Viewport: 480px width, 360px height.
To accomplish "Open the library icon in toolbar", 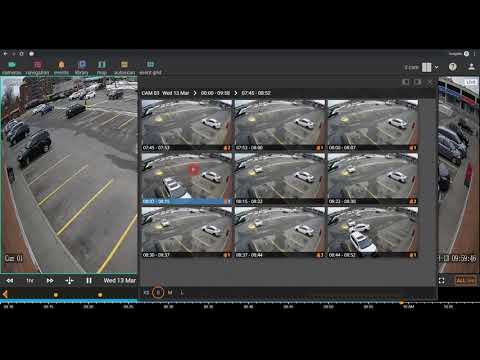I will click(82, 64).
